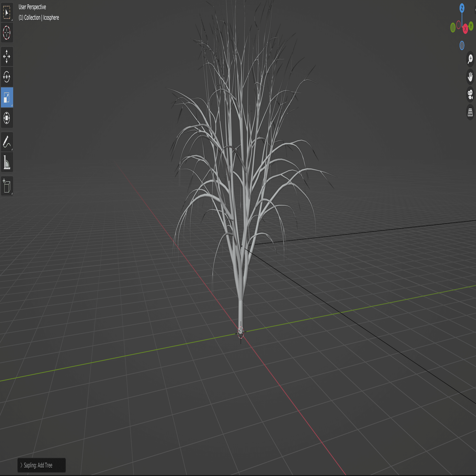Click the "User Perspective" view label
The image size is (476, 476).
tap(32, 7)
